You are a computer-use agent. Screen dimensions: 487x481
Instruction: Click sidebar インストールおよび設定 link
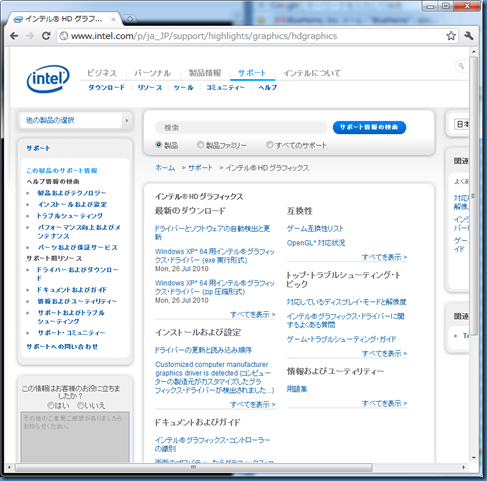point(72,204)
